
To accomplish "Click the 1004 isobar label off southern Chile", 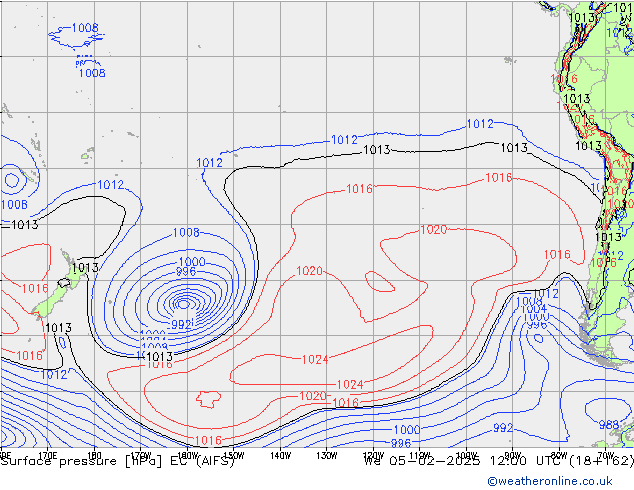I will (x=534, y=309).
